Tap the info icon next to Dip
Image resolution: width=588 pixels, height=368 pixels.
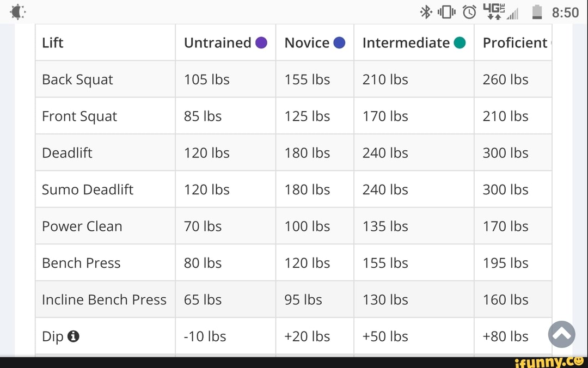(x=74, y=336)
